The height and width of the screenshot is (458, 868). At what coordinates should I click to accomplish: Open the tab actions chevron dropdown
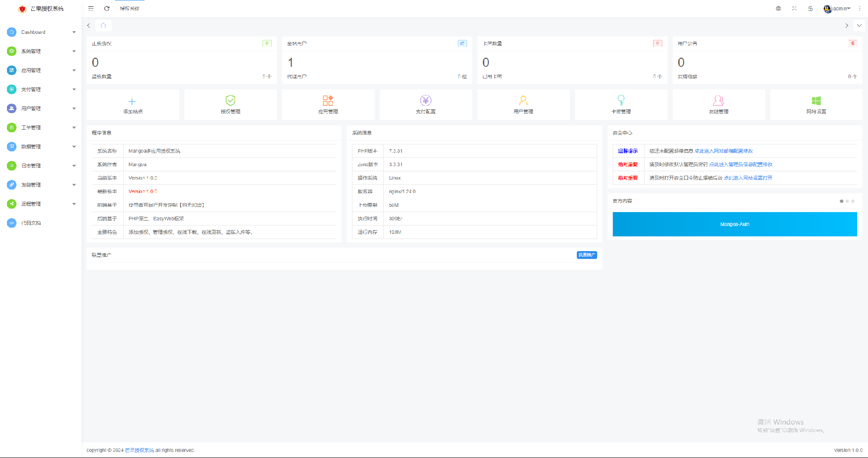(859, 26)
